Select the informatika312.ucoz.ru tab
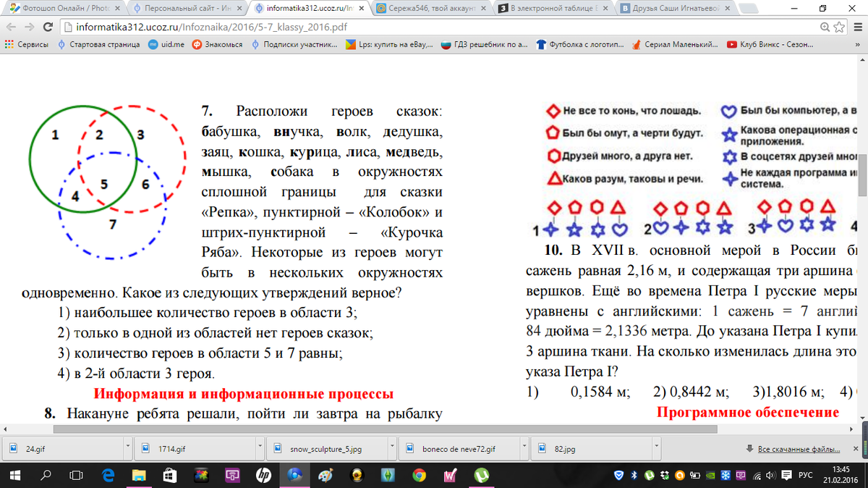The height and width of the screenshot is (488, 868). [307, 8]
